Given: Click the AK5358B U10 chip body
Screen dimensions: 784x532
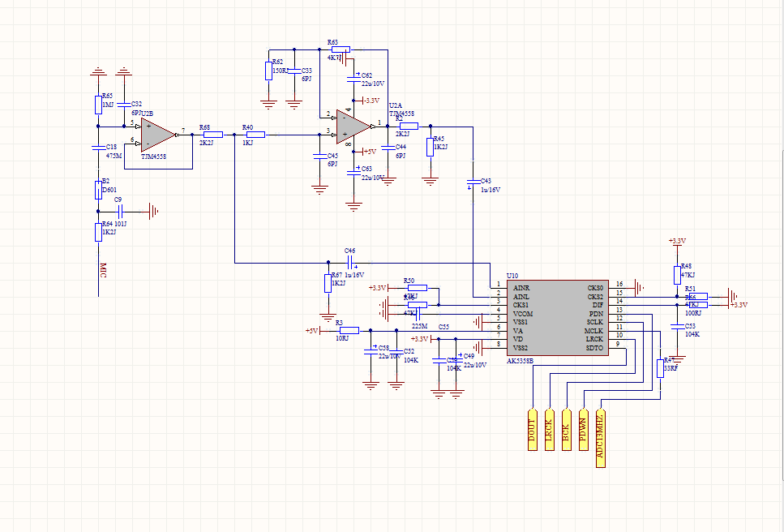Looking at the screenshot, I should (558, 317).
